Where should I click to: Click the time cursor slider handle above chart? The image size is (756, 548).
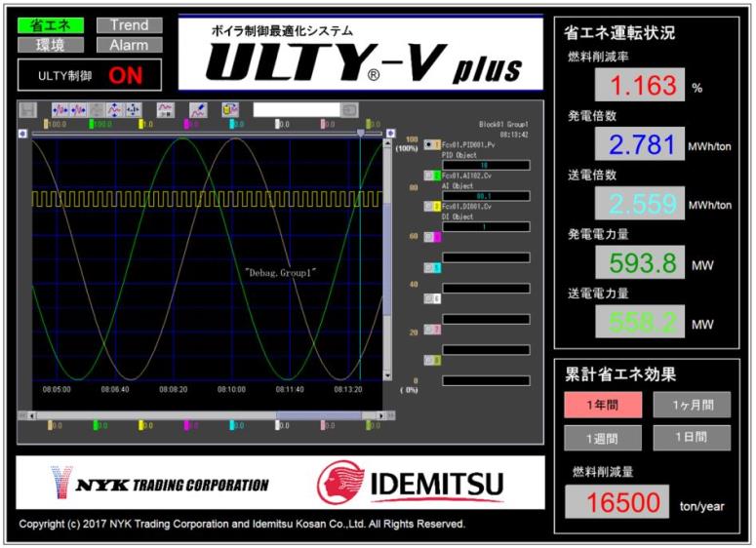360,133
